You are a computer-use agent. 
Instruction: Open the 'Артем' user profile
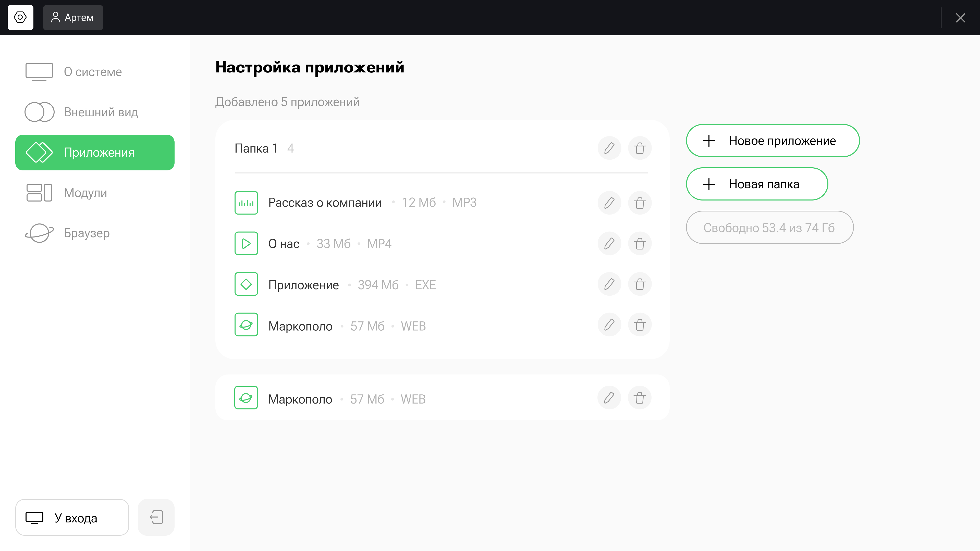tap(73, 18)
